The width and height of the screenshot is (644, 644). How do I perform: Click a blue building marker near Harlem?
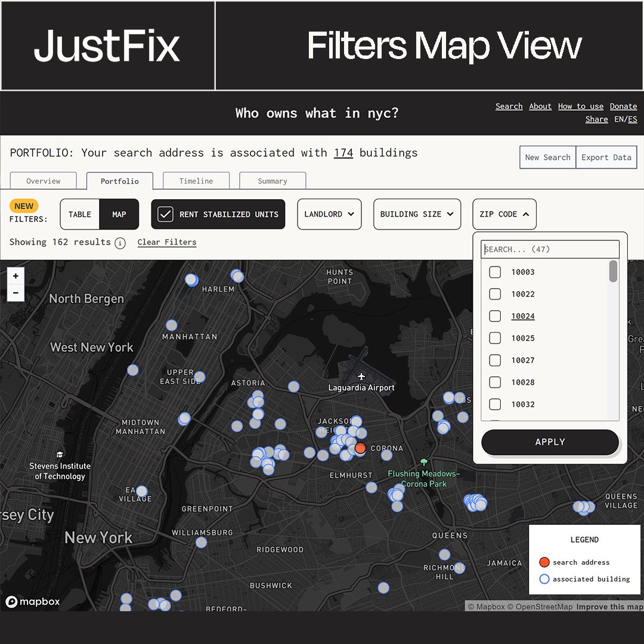tap(191, 280)
